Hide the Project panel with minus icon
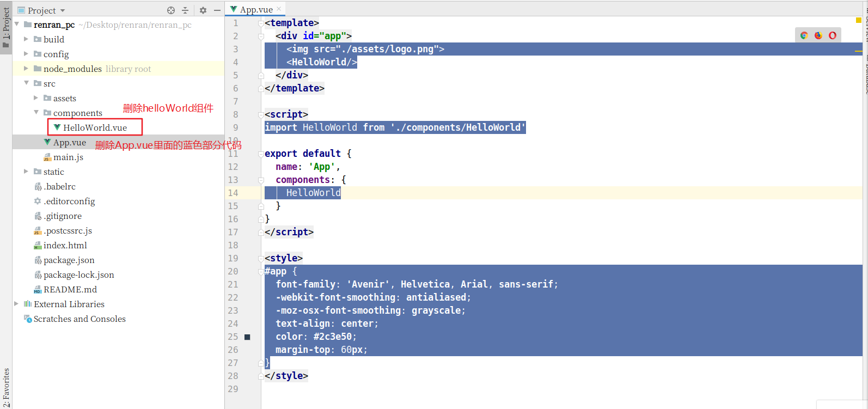 click(217, 10)
